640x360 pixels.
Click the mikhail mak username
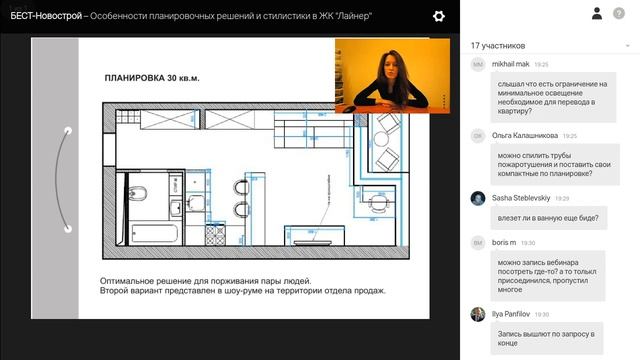(x=511, y=64)
